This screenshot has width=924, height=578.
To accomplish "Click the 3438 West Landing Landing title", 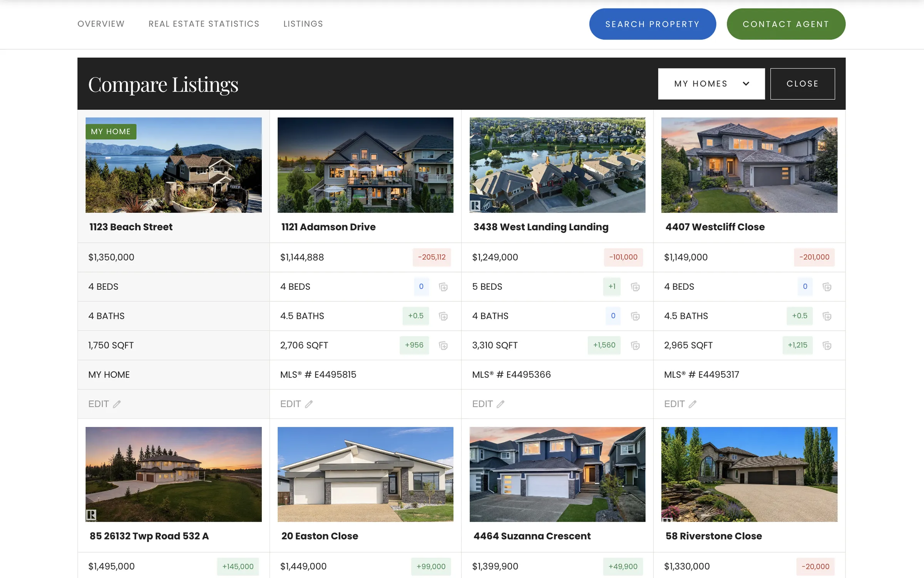I will 541,227.
